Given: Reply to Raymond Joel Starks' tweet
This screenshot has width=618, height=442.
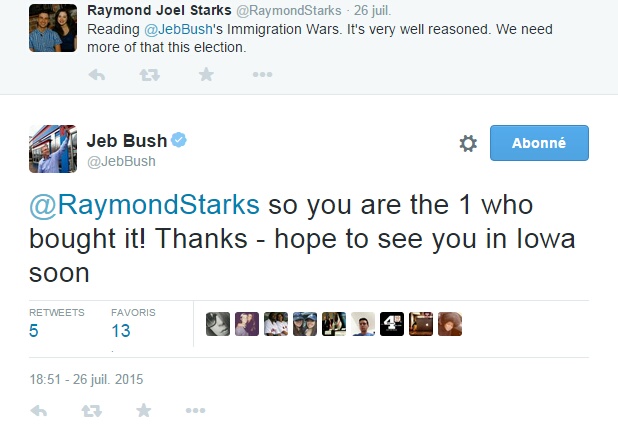Looking at the screenshot, I should [97, 74].
